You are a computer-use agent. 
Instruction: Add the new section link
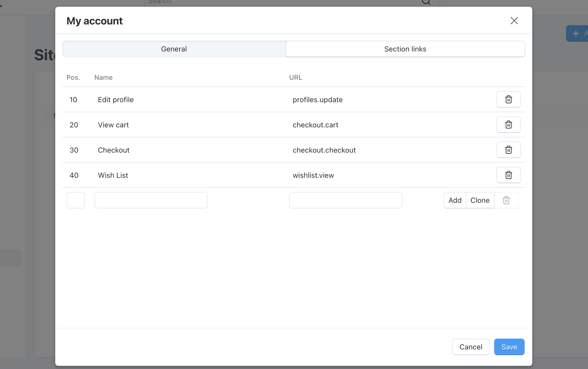[x=455, y=200]
